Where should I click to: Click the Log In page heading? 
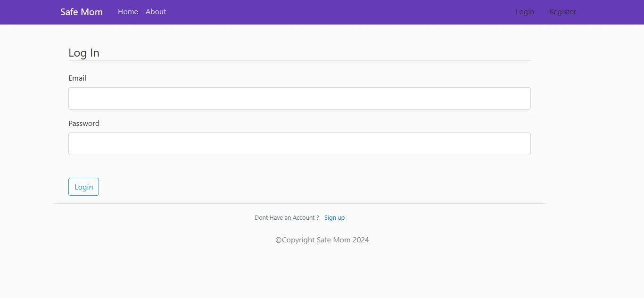pyautogui.click(x=84, y=53)
